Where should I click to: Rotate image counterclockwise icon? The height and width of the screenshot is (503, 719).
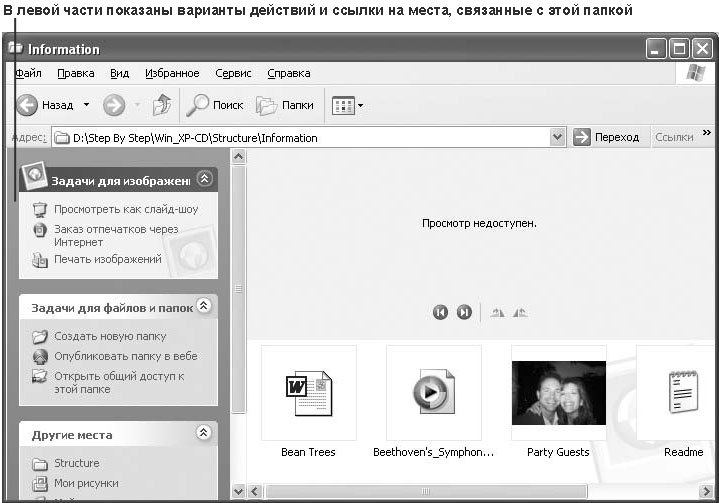pos(520,313)
